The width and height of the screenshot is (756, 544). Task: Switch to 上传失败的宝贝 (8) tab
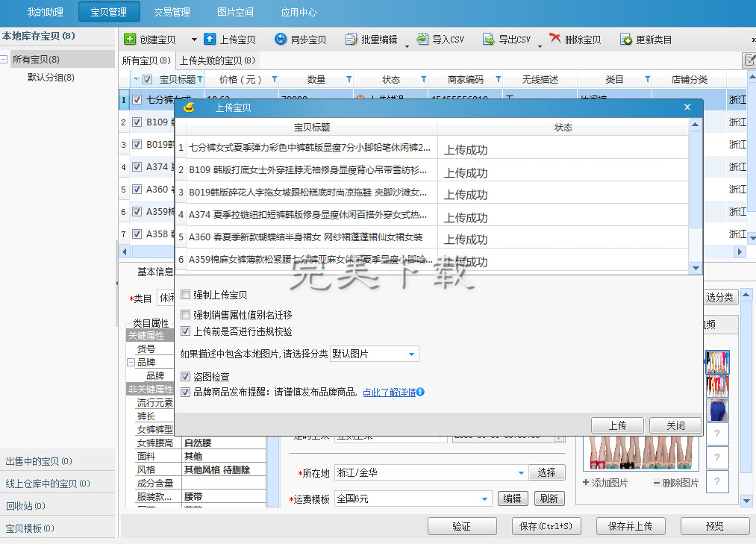[x=217, y=60]
